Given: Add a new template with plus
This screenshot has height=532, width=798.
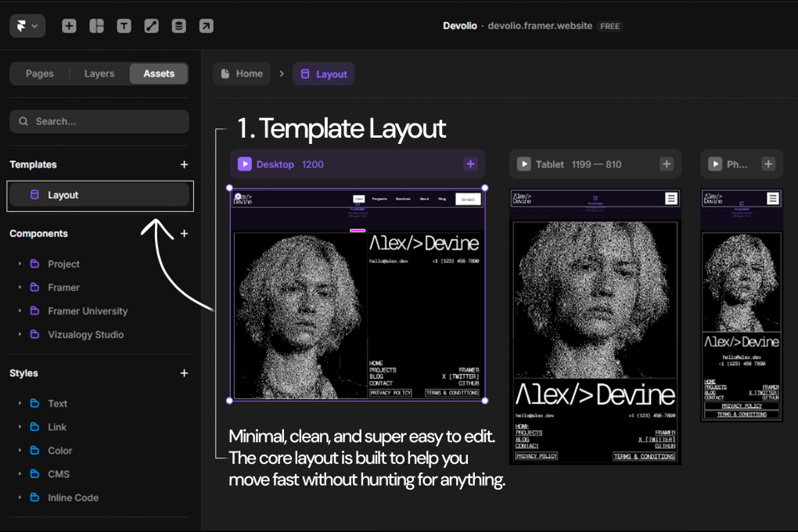Looking at the screenshot, I should pos(184,164).
